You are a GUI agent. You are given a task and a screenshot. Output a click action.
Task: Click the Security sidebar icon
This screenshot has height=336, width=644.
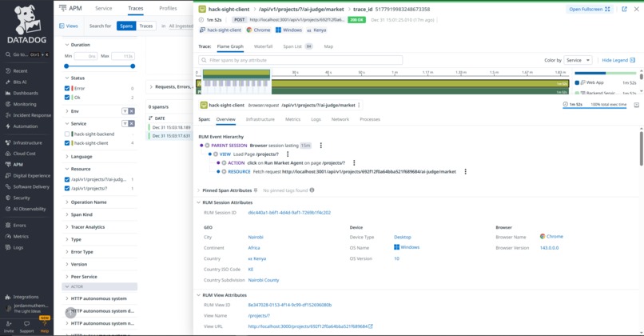8,198
